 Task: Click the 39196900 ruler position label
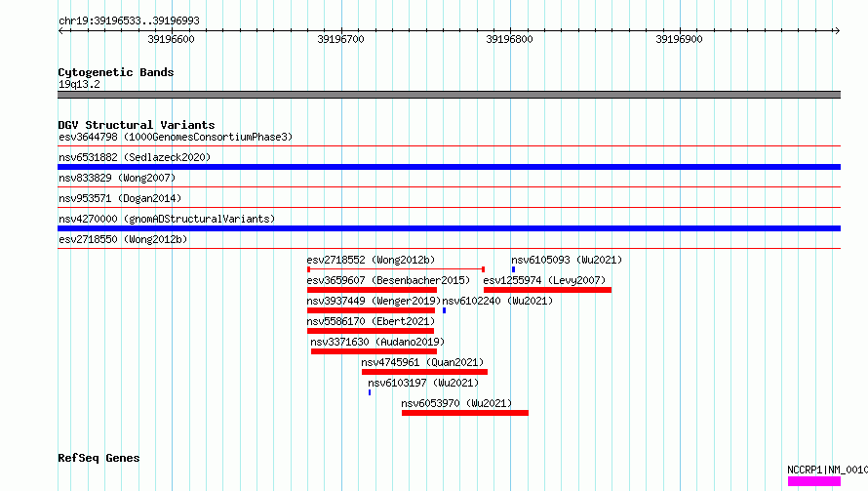pyautogui.click(x=679, y=39)
